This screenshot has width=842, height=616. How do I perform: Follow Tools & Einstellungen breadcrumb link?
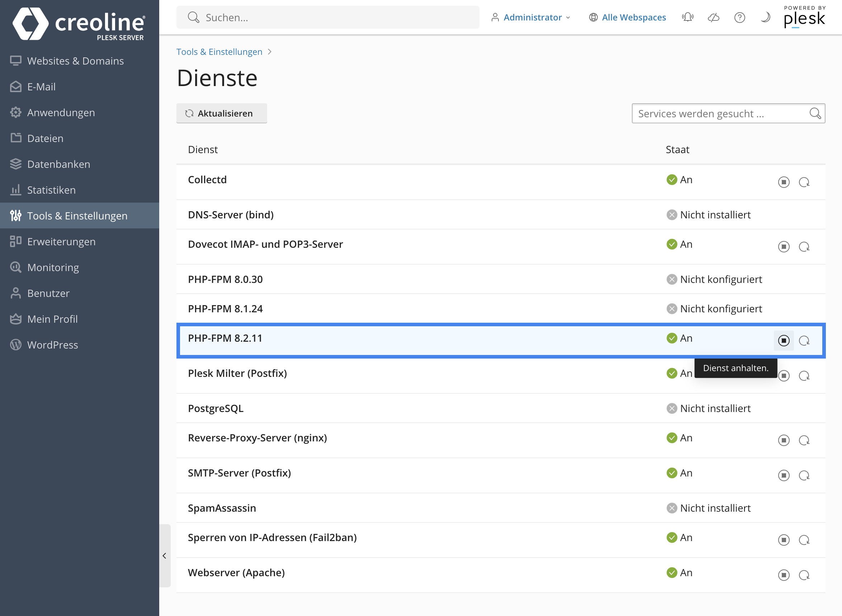(219, 52)
